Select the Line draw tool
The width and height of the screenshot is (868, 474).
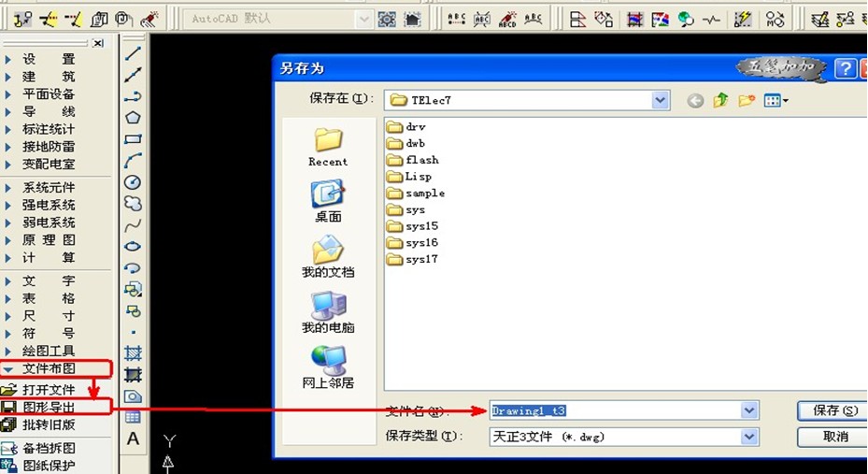[x=133, y=53]
